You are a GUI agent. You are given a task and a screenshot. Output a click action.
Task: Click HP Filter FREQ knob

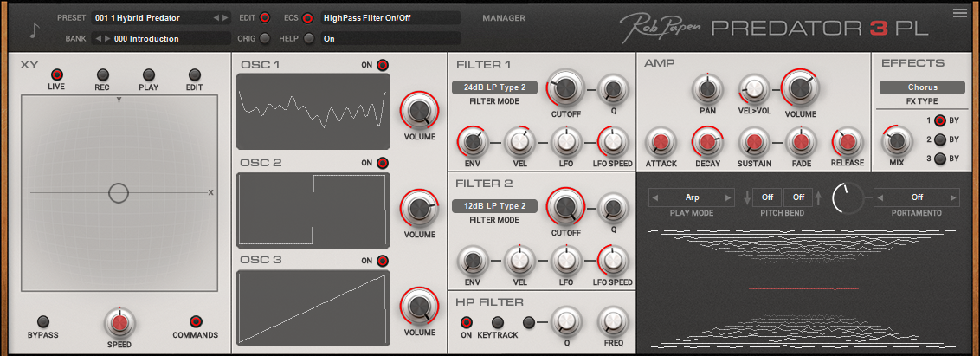[x=613, y=322]
